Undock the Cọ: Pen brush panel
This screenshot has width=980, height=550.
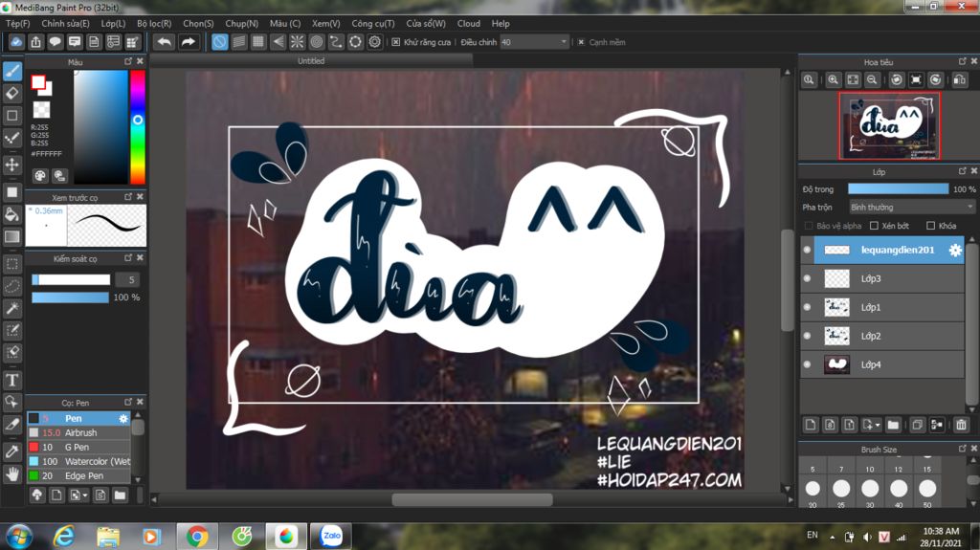tap(128, 402)
